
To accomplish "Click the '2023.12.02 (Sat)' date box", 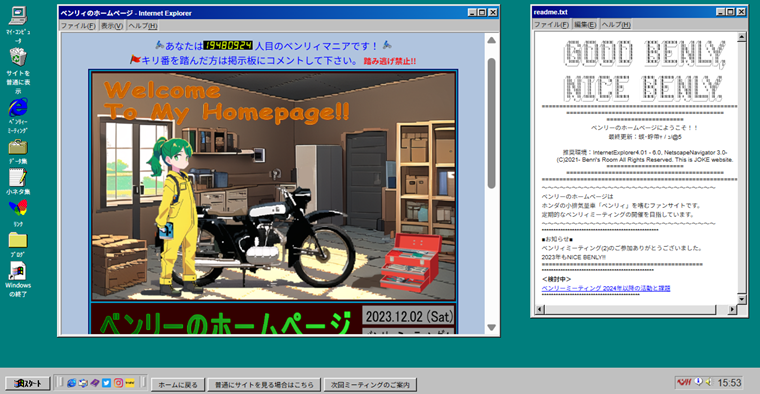I will click(x=409, y=316).
